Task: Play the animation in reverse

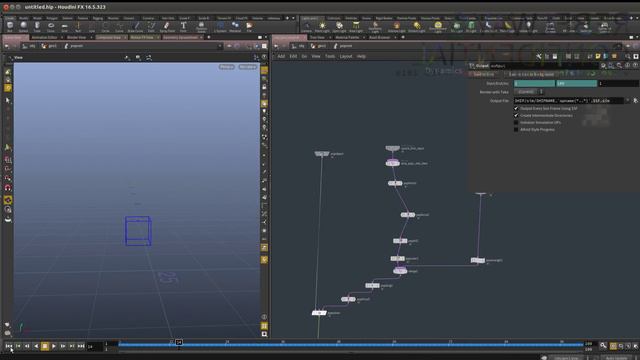Action: pos(36,346)
